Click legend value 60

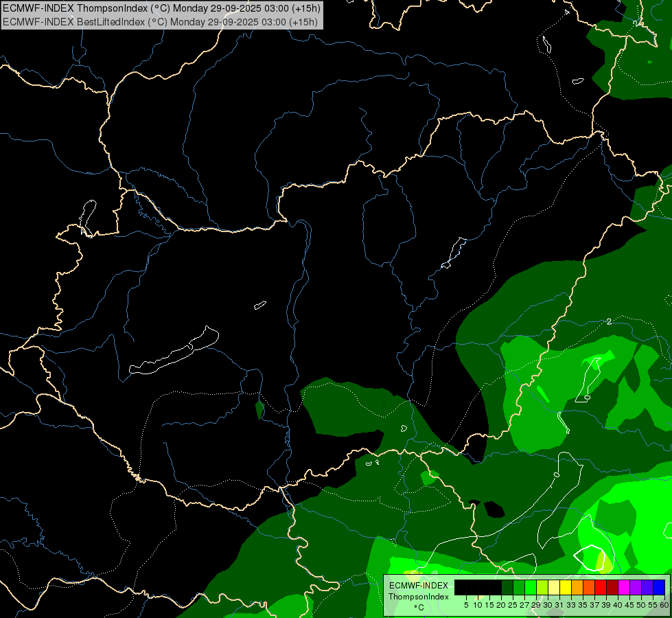click(664, 605)
